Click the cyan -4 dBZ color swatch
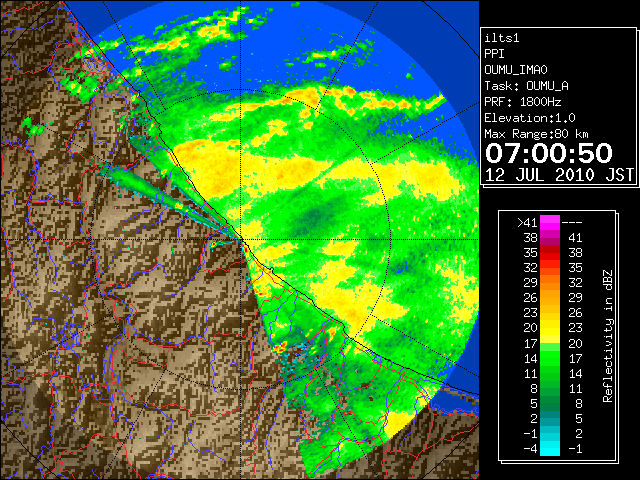The image size is (640, 480). [x=550, y=448]
